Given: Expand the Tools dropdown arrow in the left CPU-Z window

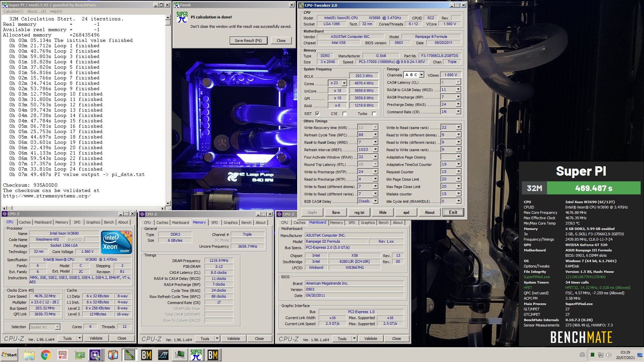Looking at the screenshot, I should pos(79,339).
